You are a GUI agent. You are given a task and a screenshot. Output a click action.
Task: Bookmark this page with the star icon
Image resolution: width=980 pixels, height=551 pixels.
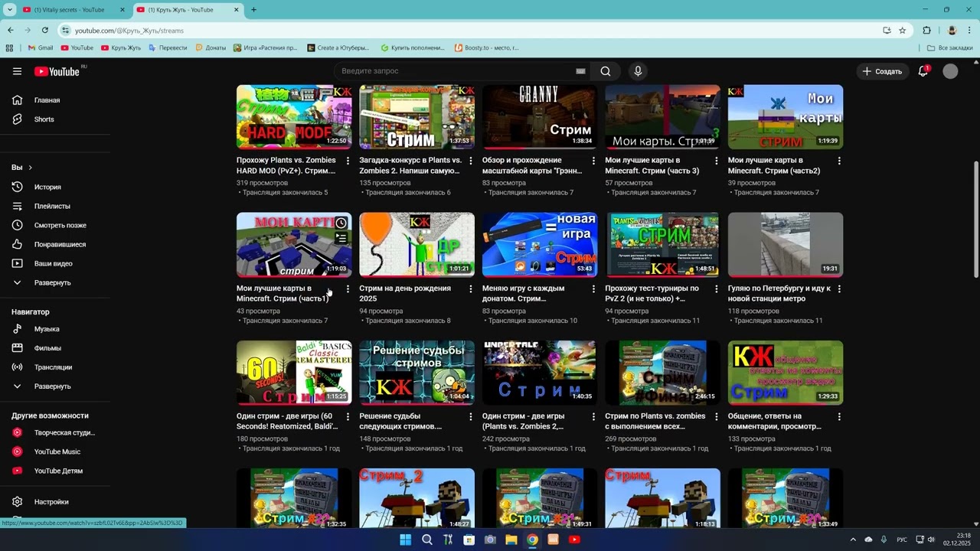coord(903,31)
